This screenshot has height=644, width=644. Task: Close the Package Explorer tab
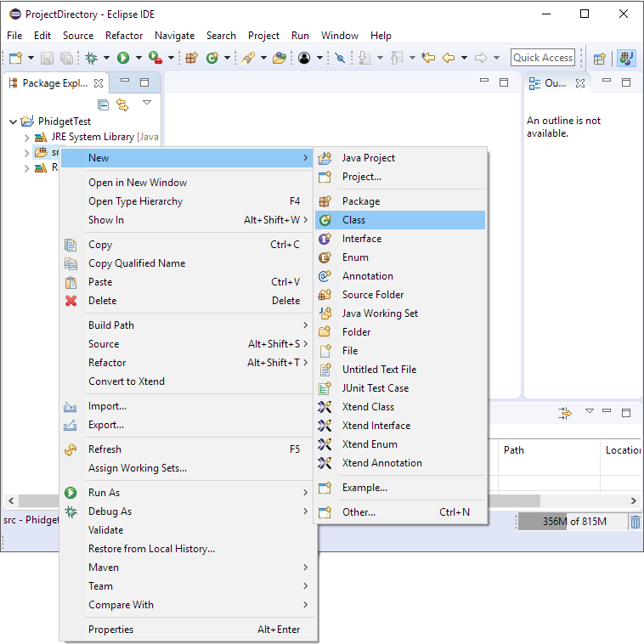pyautogui.click(x=99, y=83)
